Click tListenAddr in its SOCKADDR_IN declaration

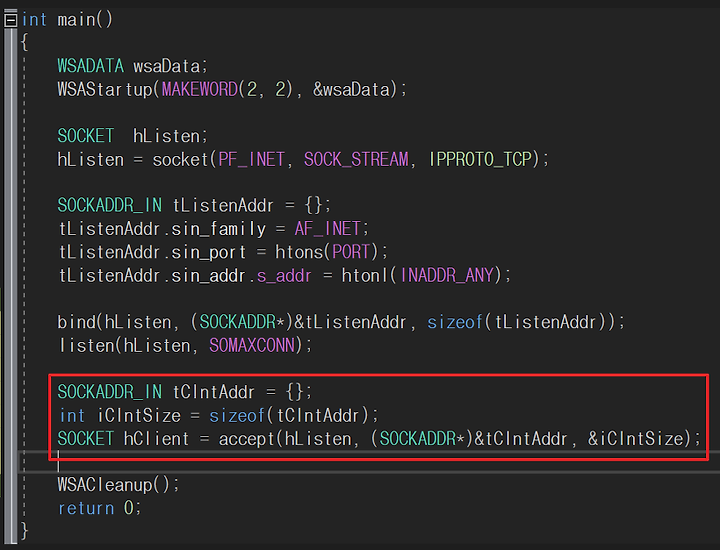pos(223,206)
